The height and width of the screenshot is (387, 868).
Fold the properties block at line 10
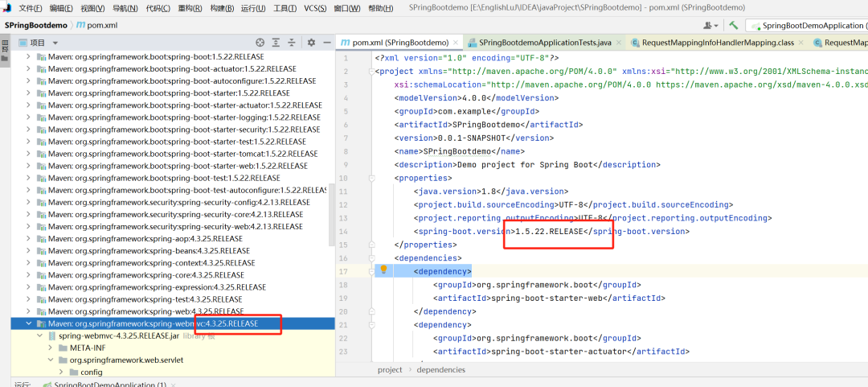[371, 178]
